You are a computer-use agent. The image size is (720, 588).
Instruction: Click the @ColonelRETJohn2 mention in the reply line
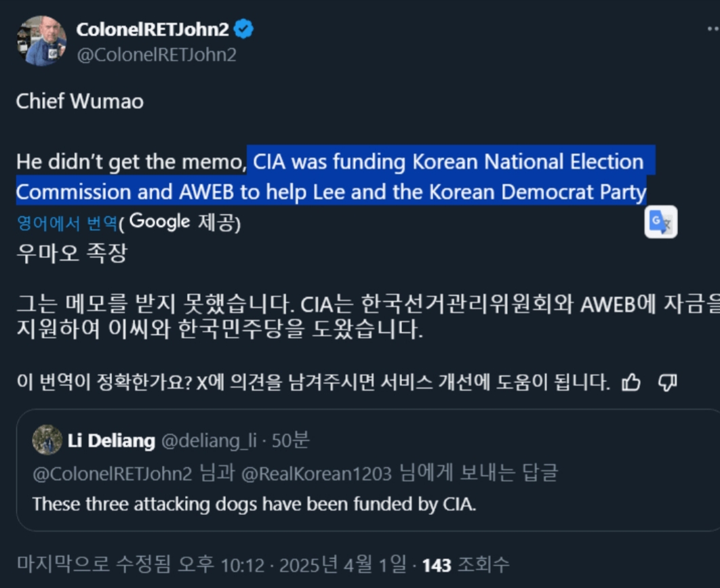click(113, 473)
